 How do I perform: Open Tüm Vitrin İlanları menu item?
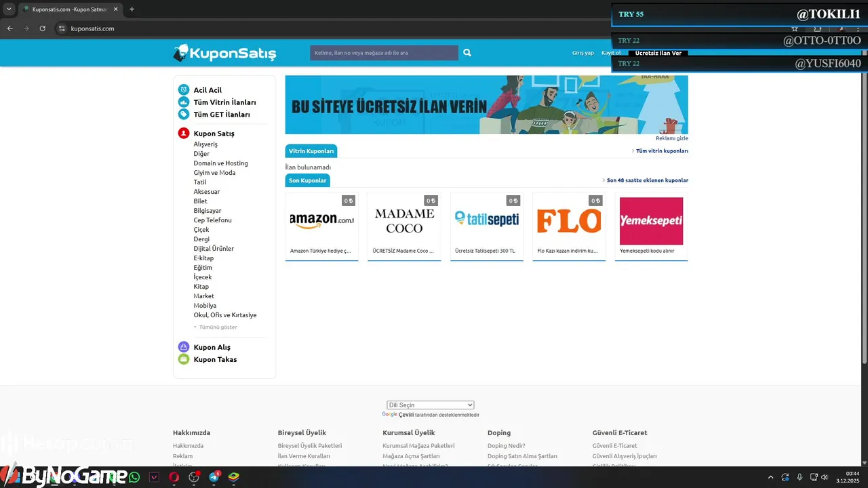click(x=224, y=102)
